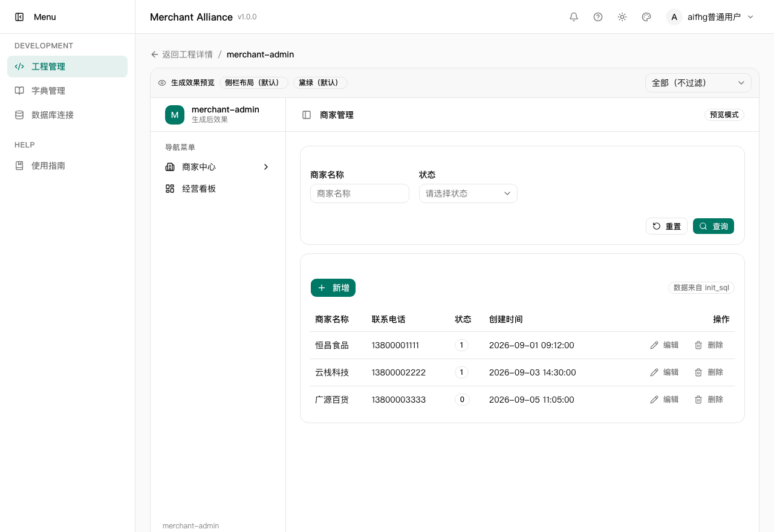This screenshot has height=532, width=774.
Task: Click the 联系电话 column header
Action: pos(389,319)
